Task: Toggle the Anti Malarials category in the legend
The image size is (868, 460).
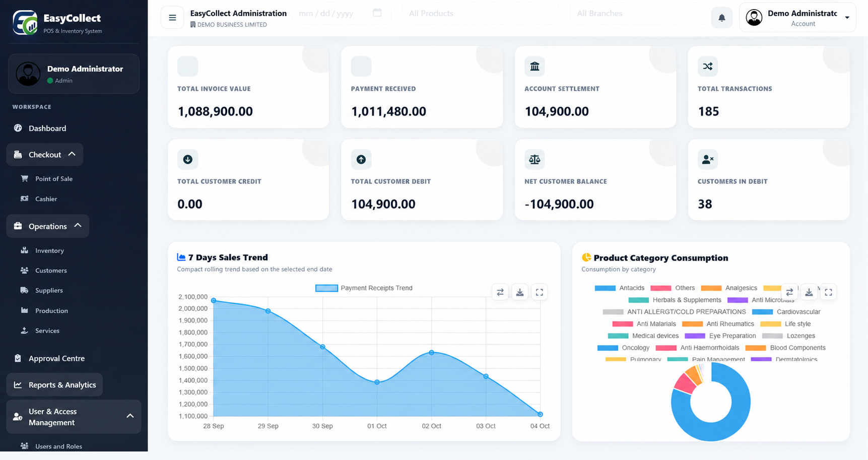Action: 644,324
